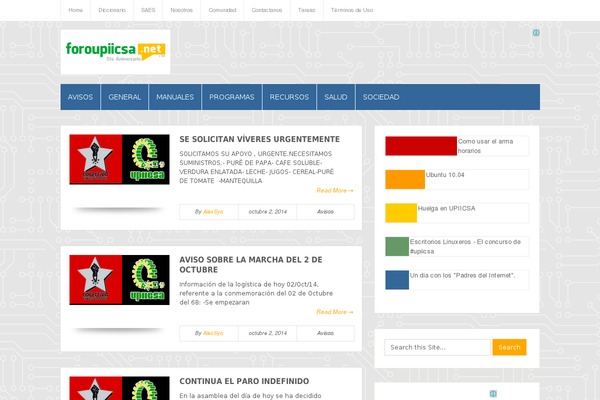Open author AlexSys on the víveres post
The height and width of the screenshot is (400, 600).
pyautogui.click(x=213, y=212)
